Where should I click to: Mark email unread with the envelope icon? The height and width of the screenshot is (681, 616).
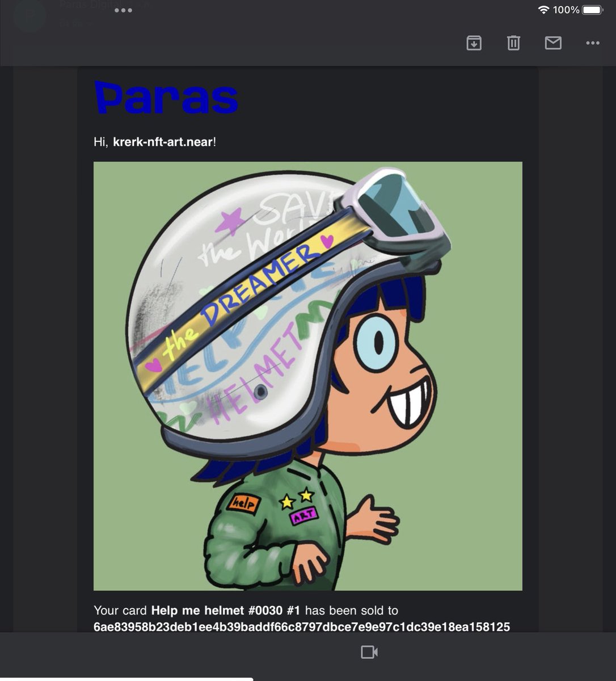pyautogui.click(x=553, y=43)
